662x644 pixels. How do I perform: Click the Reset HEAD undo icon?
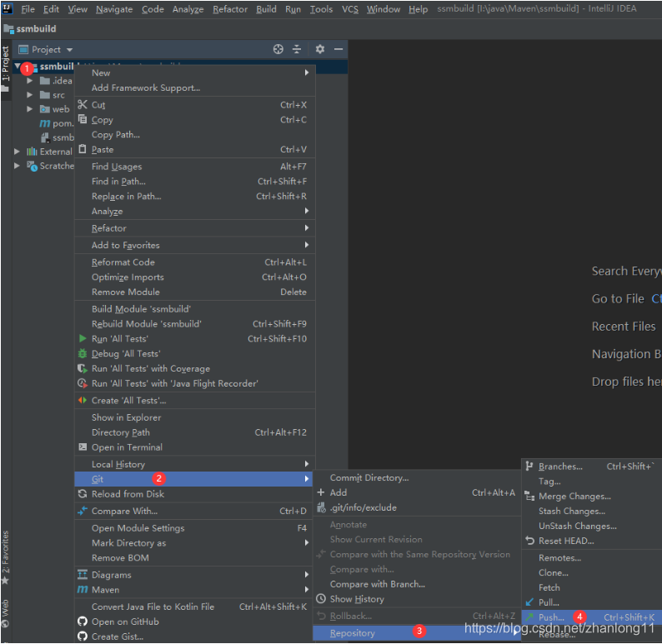529,540
